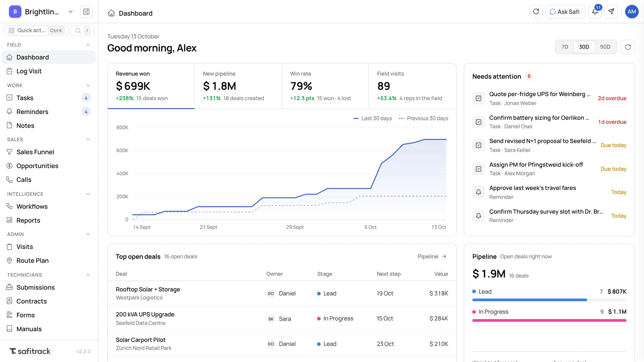The image size is (644, 362).
Task: Check off Send revised N+1 proposal task
Action: (x=478, y=145)
